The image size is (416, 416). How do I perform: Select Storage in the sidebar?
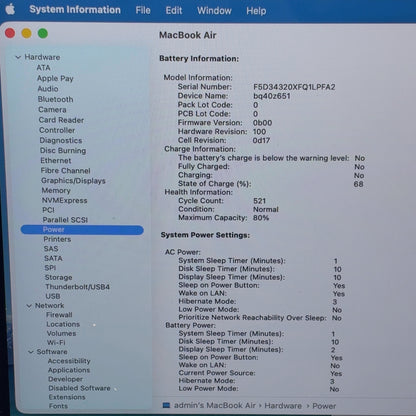pos(58,277)
